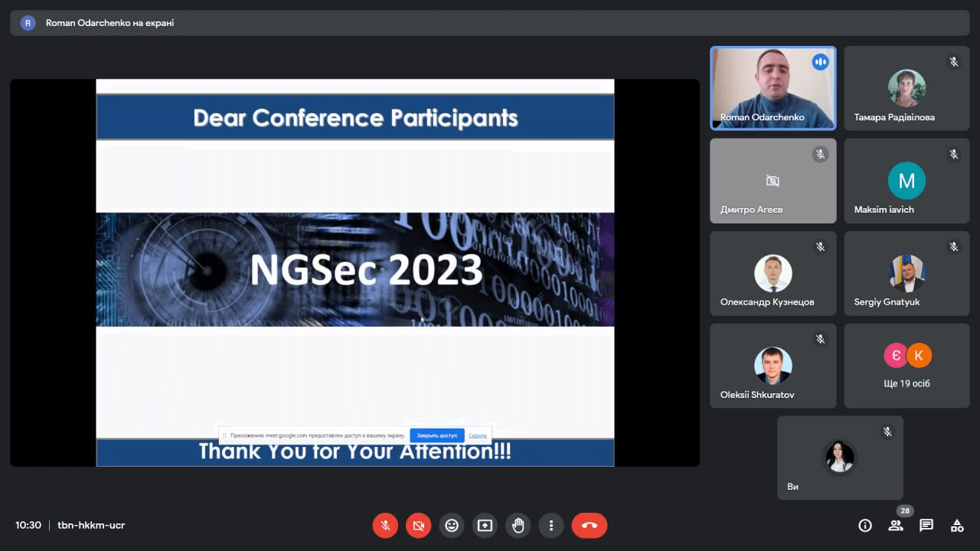Viewport: 980px width, 551px height.
Task: Click Тамара Радівілова's participant tile
Action: pos(906,88)
